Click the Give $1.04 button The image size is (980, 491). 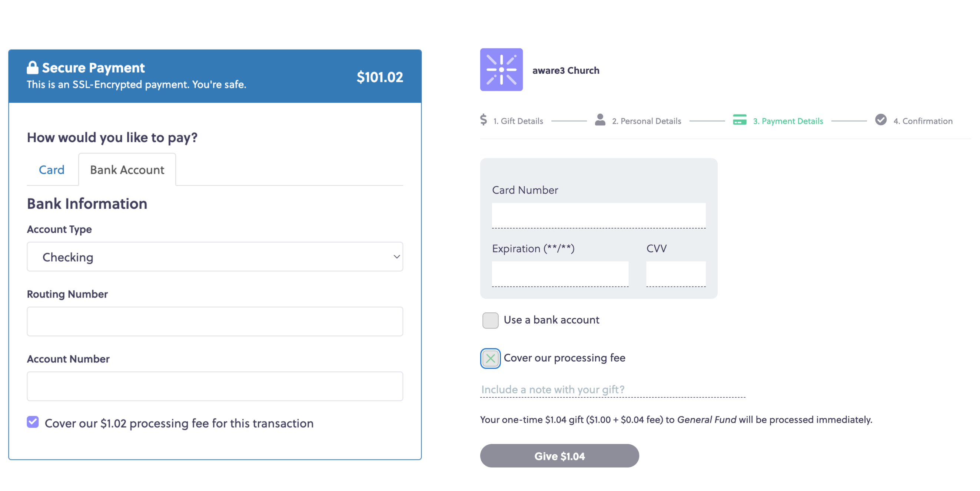[559, 455]
